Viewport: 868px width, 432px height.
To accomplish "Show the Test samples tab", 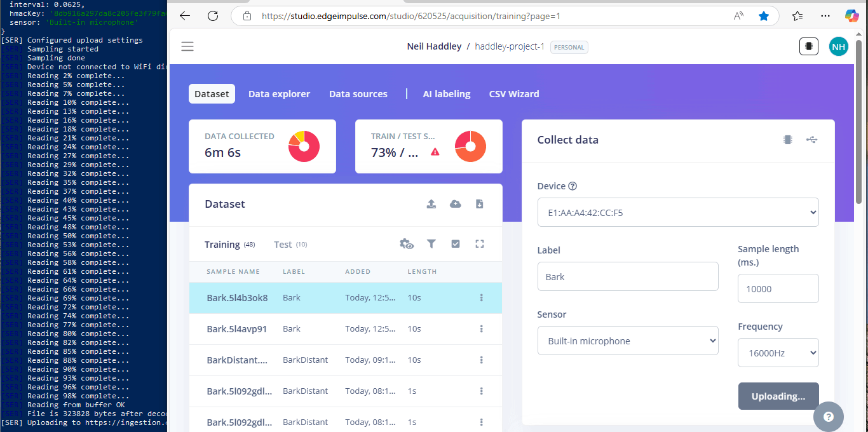I will (290, 245).
